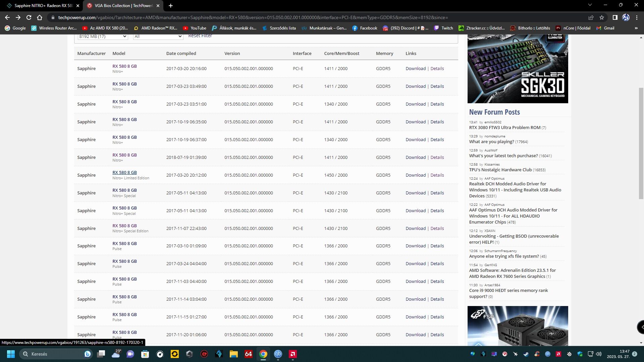Download the 2017-03-20 20:16:00 Nitro+ BIOS

tap(416, 69)
